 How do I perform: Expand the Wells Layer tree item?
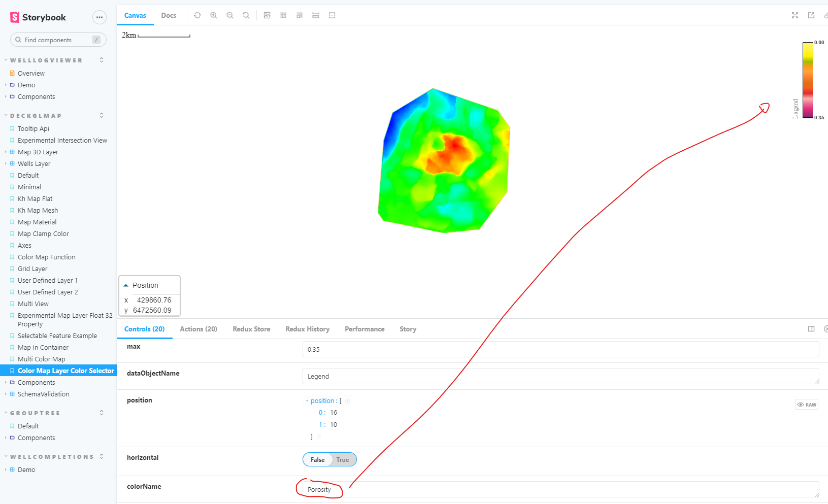[x=5, y=163]
